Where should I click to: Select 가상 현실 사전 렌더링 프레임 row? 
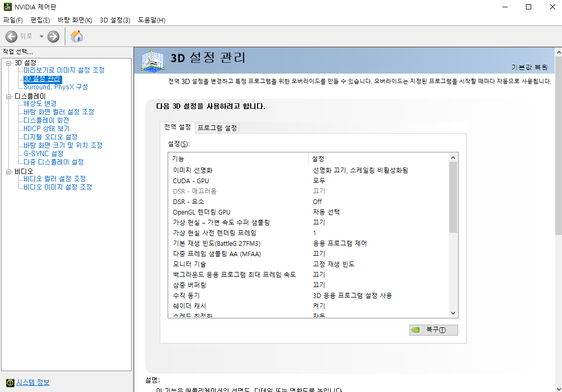[308, 233]
